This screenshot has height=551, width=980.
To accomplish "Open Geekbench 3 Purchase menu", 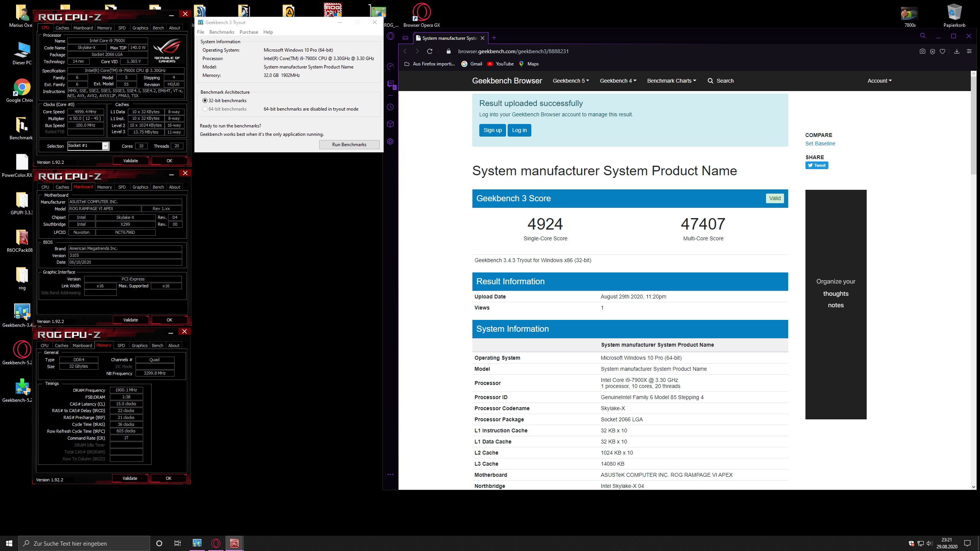I will [x=249, y=32].
